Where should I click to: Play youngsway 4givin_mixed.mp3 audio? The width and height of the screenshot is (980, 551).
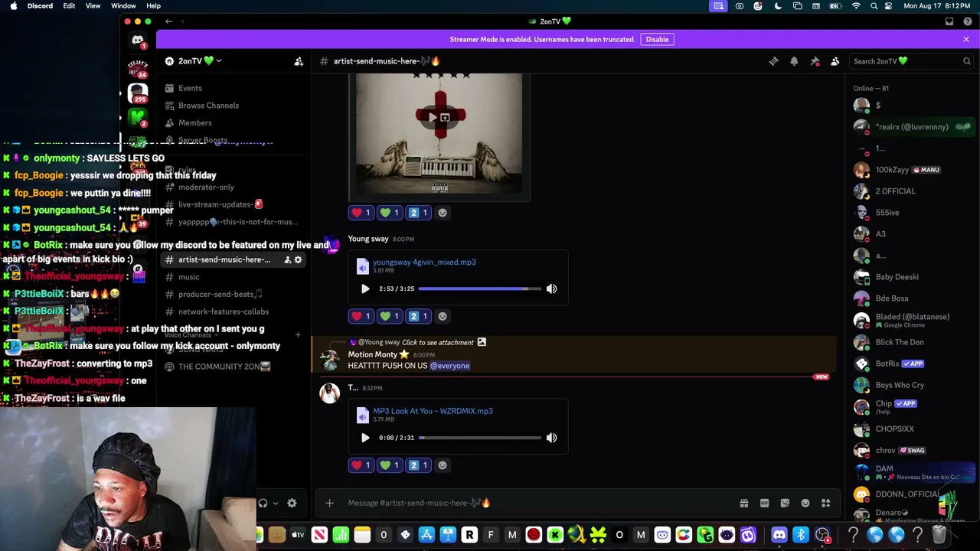365,289
